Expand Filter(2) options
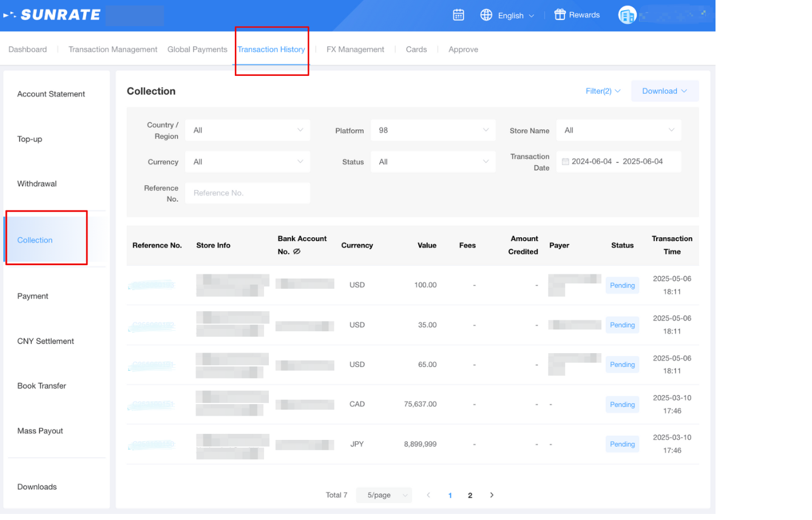The height and width of the screenshot is (520, 812). tap(603, 91)
